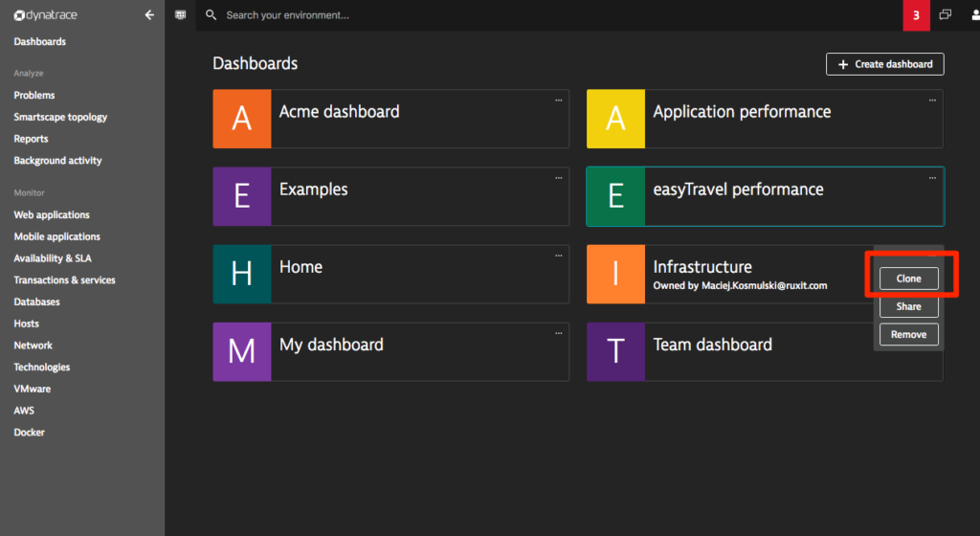Click the Dynatrace logo
Image resolution: width=980 pixels, height=536 pixels.
coord(46,15)
